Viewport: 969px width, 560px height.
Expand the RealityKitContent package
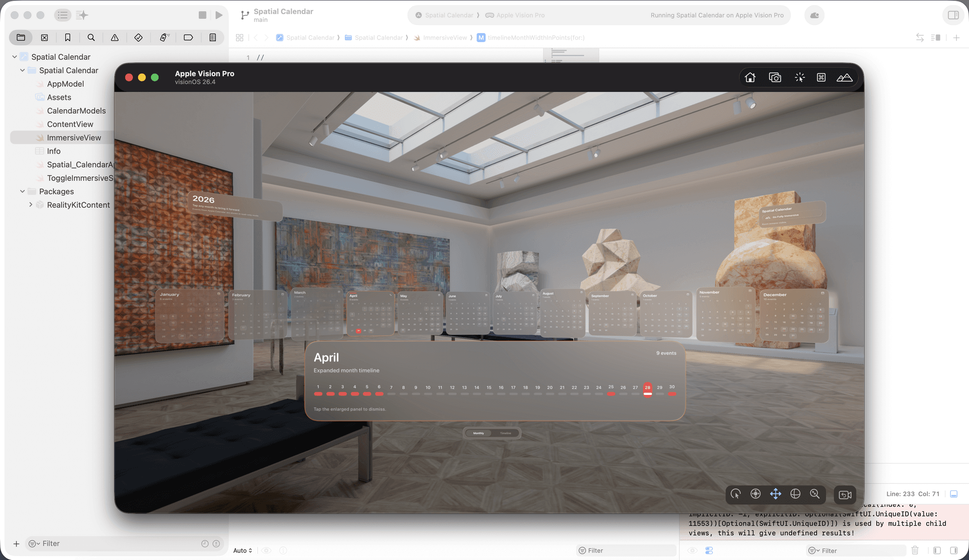tap(31, 205)
